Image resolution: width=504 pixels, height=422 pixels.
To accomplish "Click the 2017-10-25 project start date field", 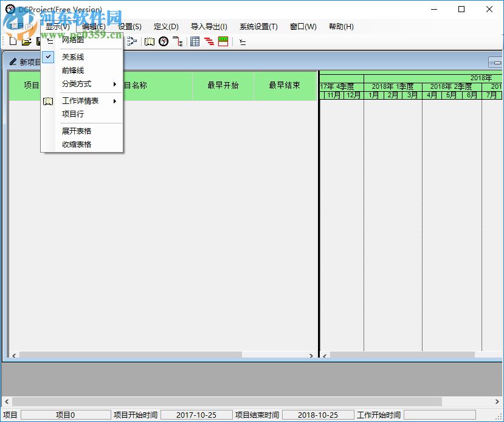I will tap(196, 414).
